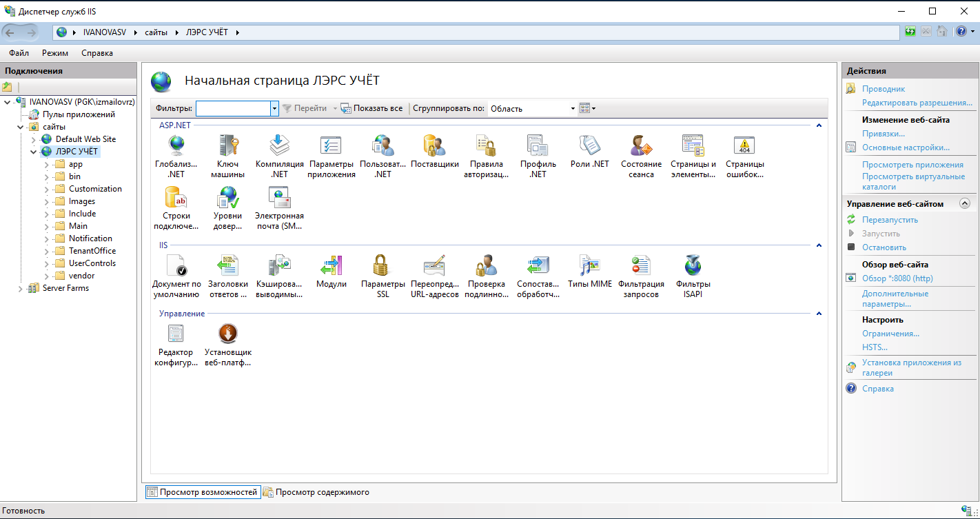Collapse the ASP.NET group section
The height and width of the screenshot is (519, 980).
point(819,125)
